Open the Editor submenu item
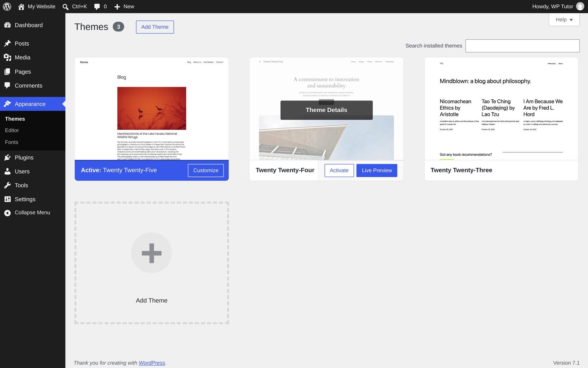 coord(12,130)
